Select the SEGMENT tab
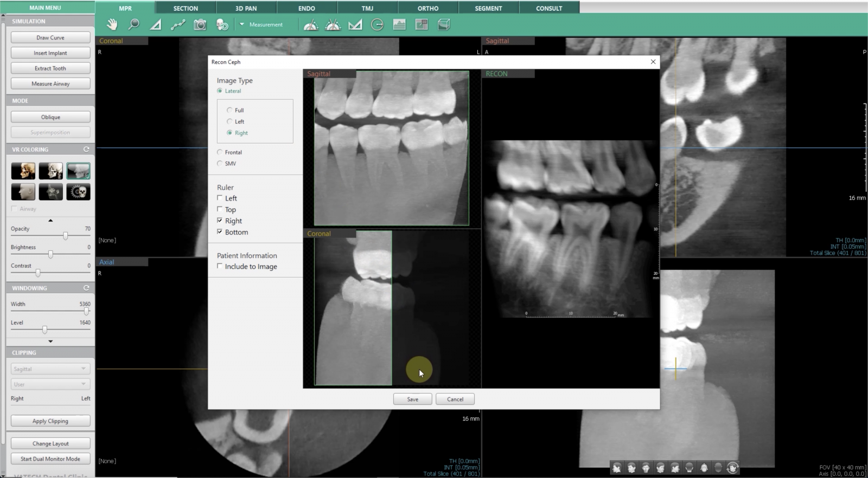Viewport: 868px width, 478px height. point(488,8)
